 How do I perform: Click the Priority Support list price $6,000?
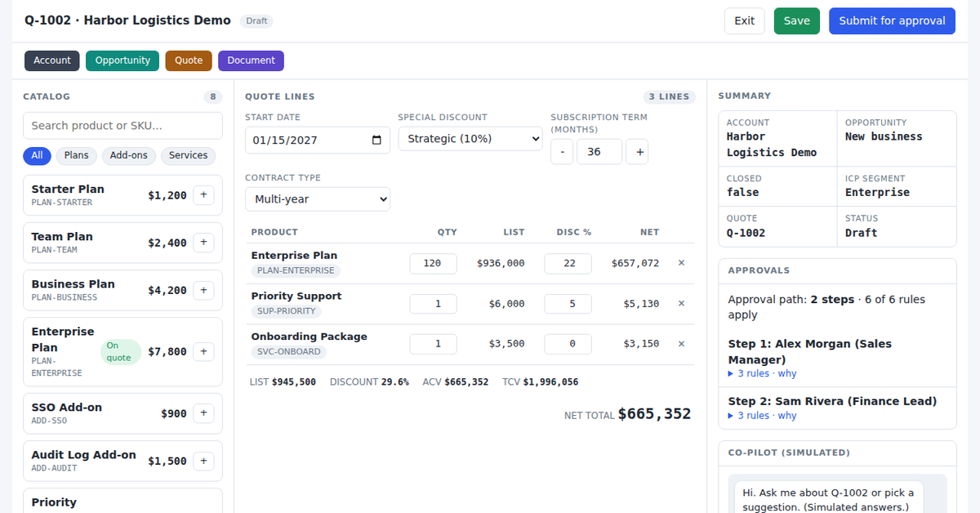click(x=506, y=304)
